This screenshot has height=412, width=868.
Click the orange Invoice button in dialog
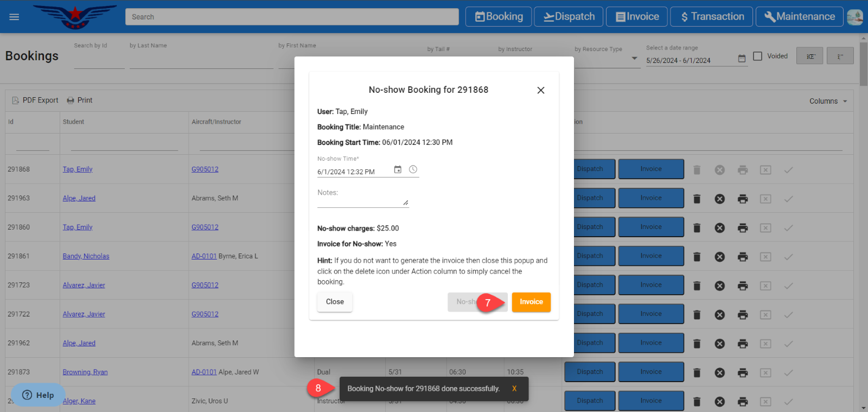[x=531, y=302]
